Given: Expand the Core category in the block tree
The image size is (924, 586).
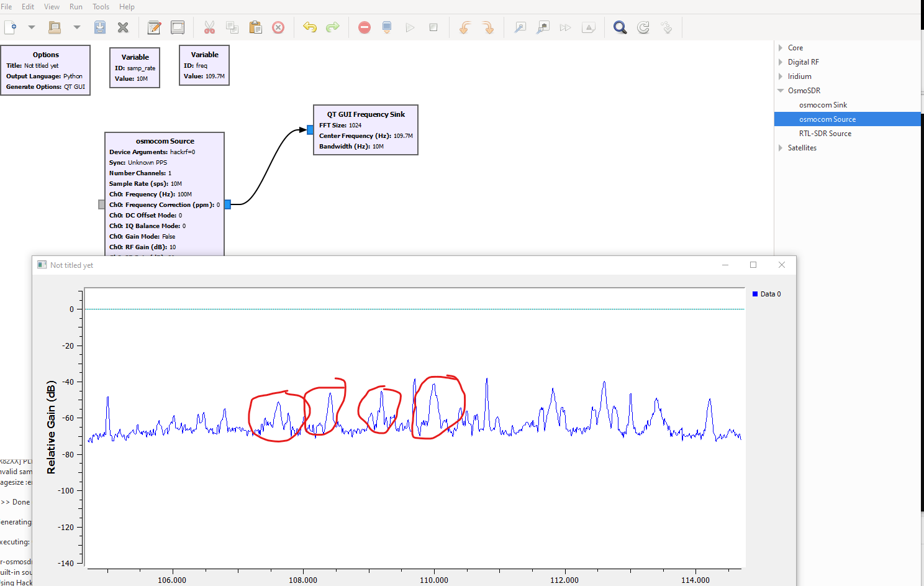Looking at the screenshot, I should pos(781,48).
